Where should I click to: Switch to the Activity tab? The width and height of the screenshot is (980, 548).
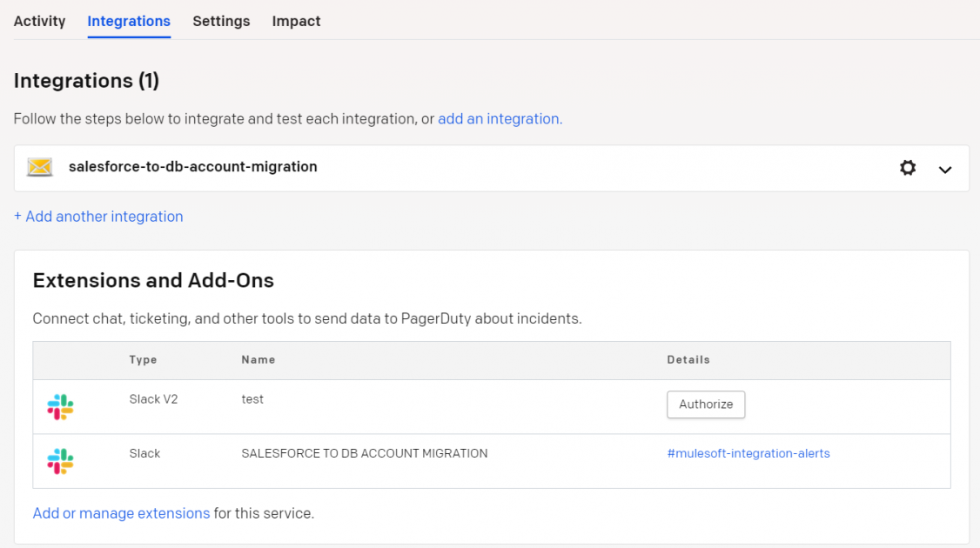39,21
